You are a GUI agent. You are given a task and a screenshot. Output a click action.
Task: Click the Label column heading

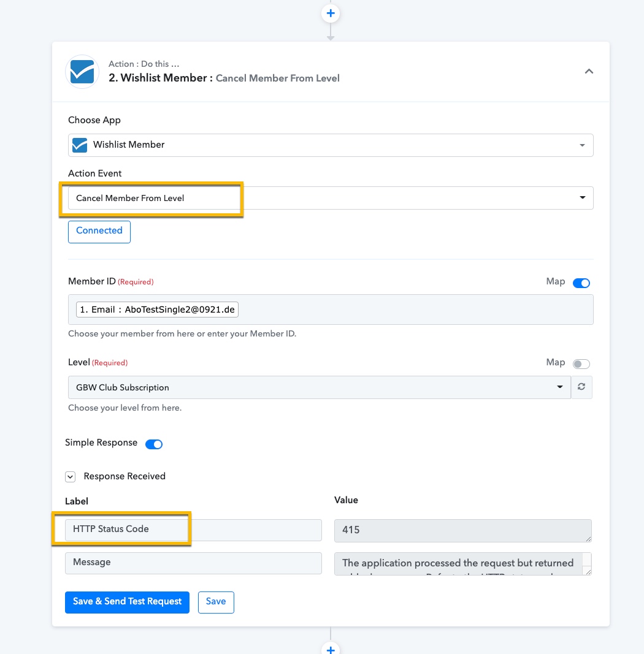[77, 501]
